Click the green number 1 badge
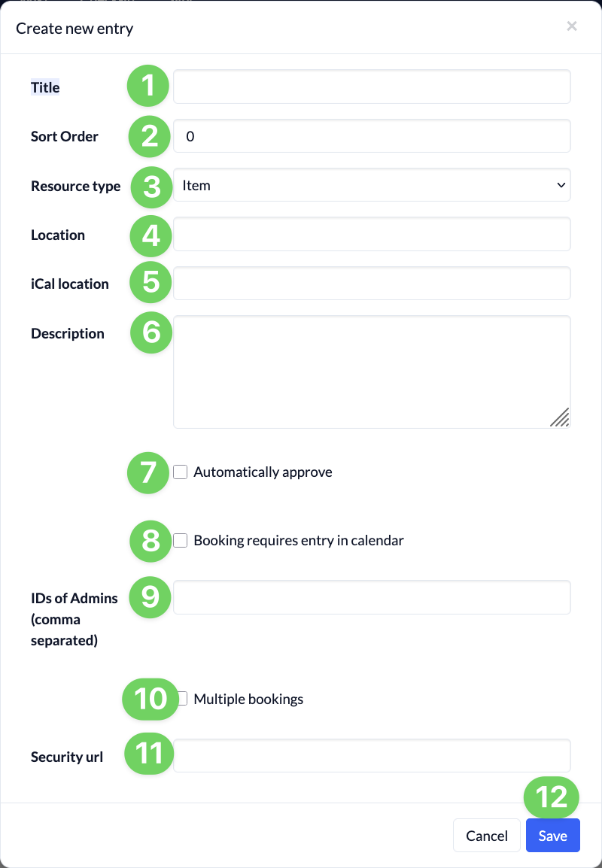 [x=149, y=86]
